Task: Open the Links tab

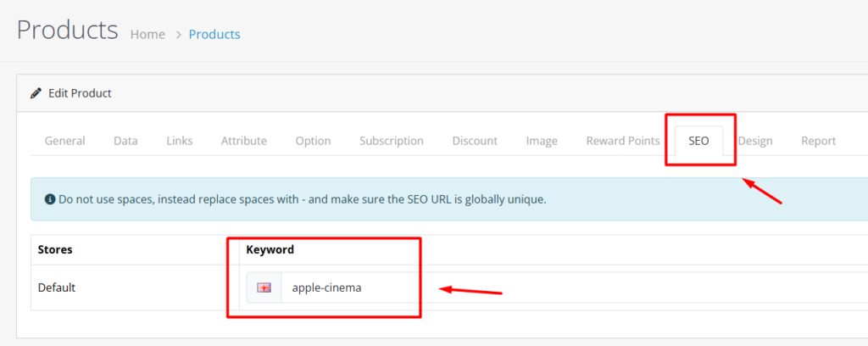Action: pyautogui.click(x=180, y=141)
